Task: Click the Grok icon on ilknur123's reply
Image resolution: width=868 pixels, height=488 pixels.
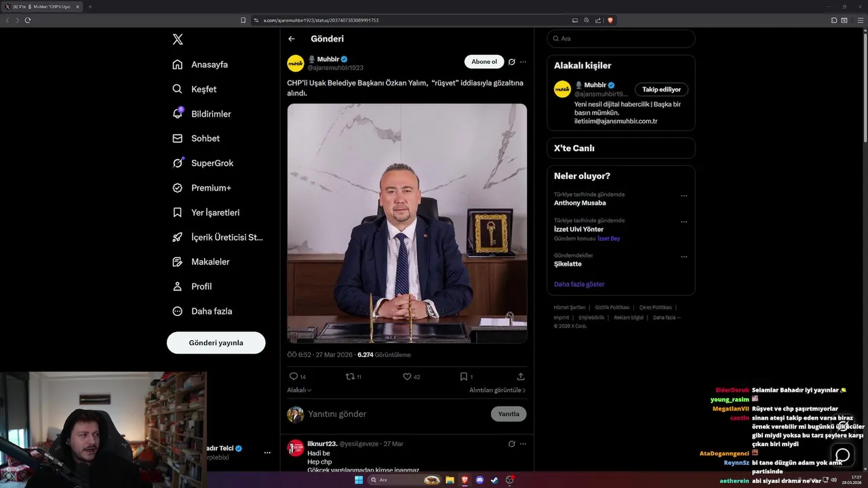Action: tap(512, 444)
